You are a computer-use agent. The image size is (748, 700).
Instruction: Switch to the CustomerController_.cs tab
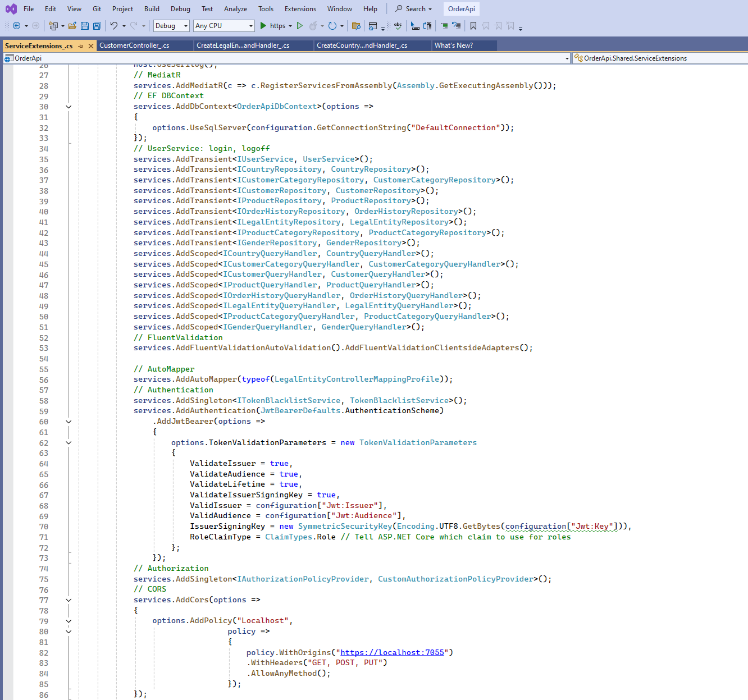click(134, 45)
